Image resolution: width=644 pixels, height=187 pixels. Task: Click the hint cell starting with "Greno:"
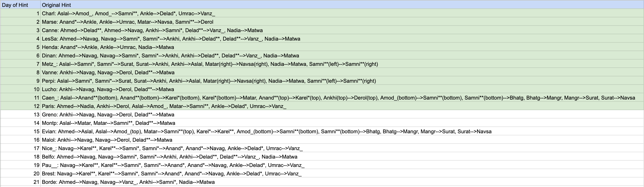click(x=342, y=114)
